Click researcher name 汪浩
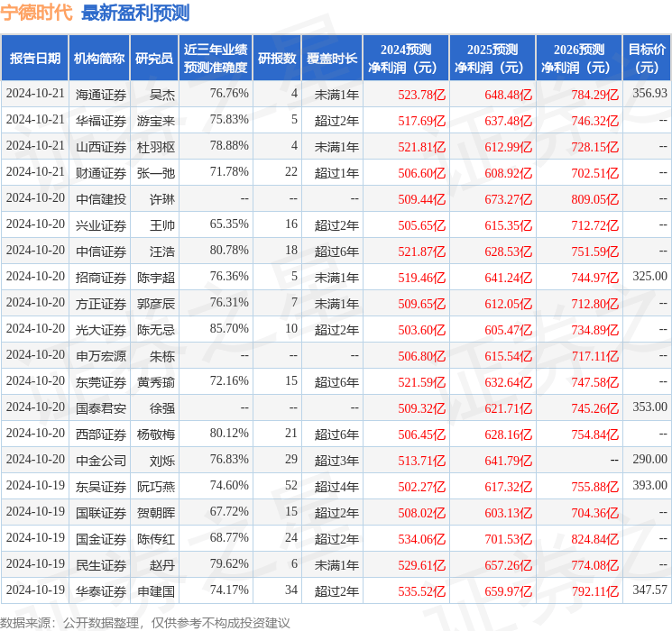Screen dimensions: 672x631 coord(162,251)
